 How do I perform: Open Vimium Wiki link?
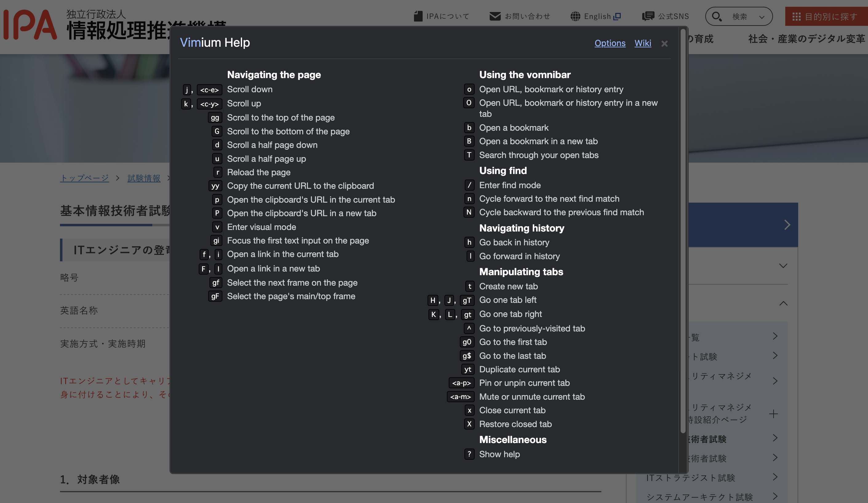[643, 43]
